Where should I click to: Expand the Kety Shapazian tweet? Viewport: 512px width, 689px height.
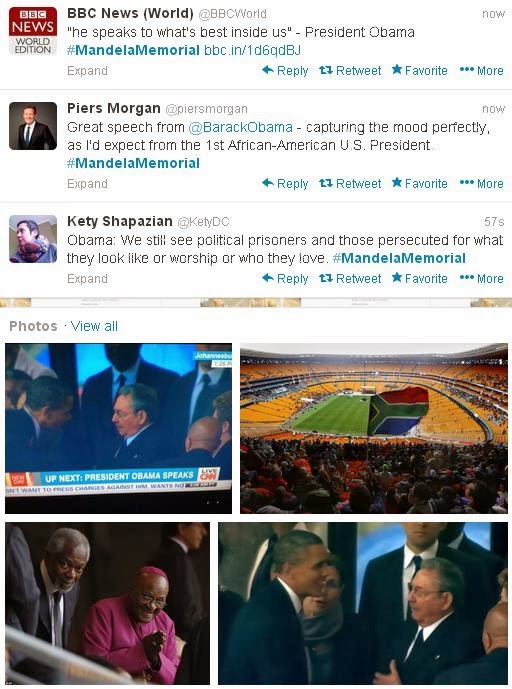87,279
